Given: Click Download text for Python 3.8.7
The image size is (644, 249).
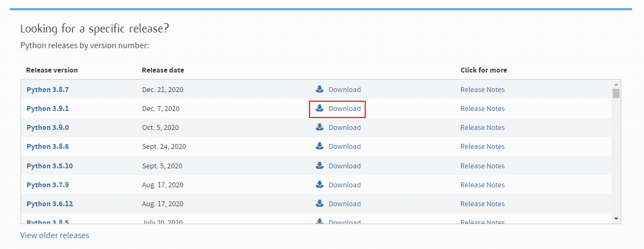Looking at the screenshot, I should click(x=345, y=90).
